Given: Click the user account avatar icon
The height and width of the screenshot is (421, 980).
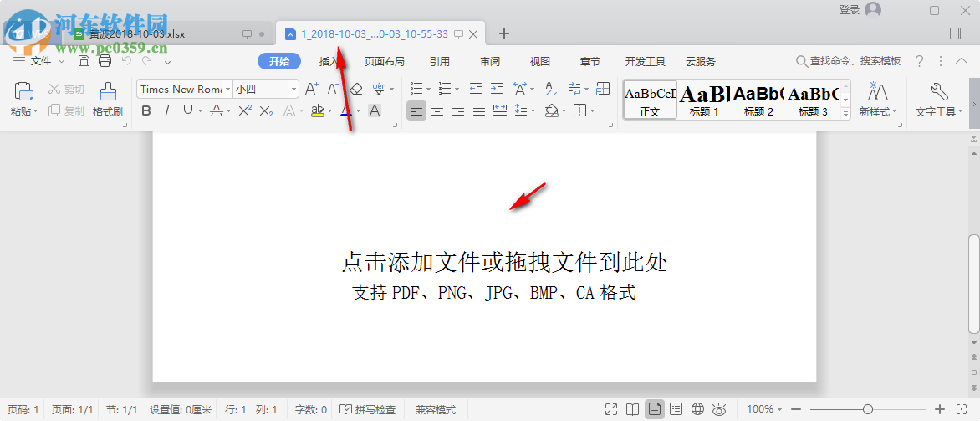Looking at the screenshot, I should coord(872,10).
